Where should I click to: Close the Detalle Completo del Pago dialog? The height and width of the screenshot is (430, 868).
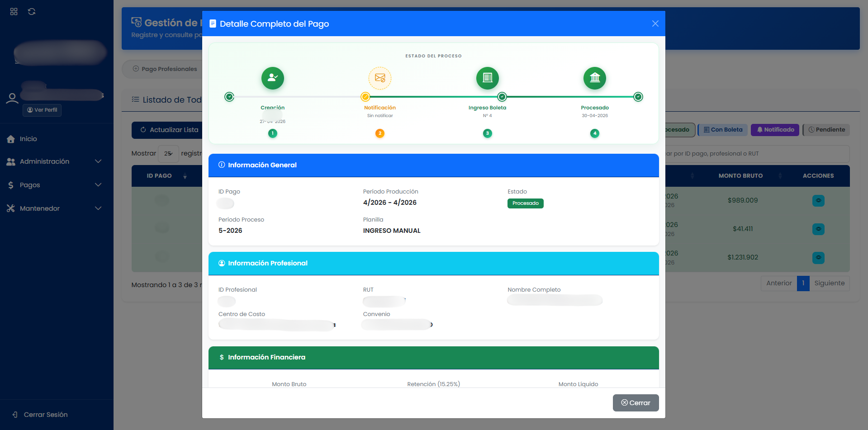point(655,24)
